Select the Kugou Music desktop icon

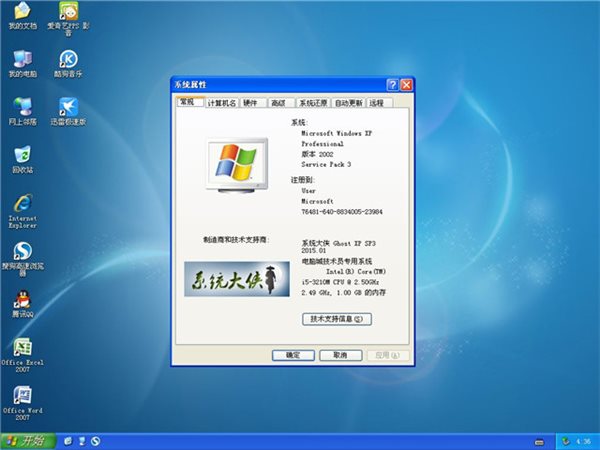68,64
